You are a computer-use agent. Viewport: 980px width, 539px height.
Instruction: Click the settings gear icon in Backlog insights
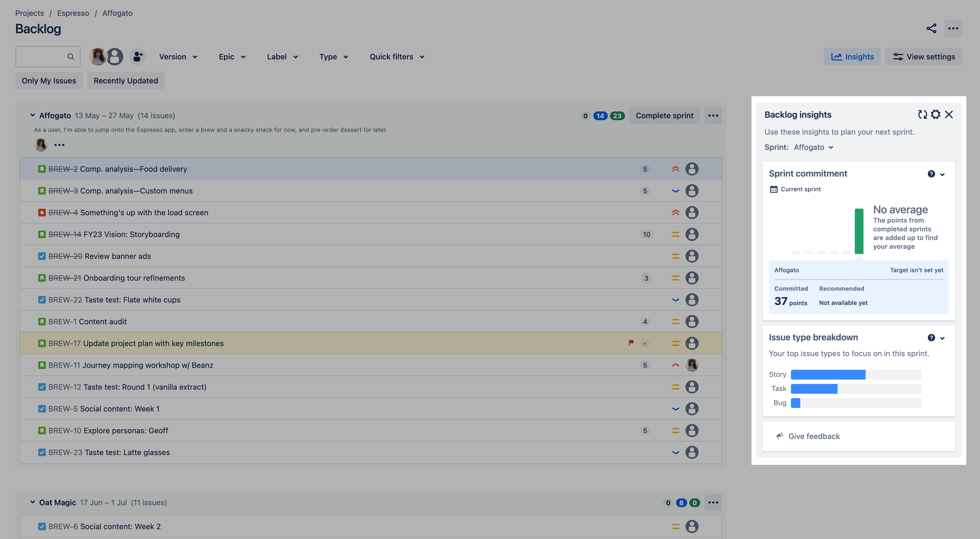(936, 114)
